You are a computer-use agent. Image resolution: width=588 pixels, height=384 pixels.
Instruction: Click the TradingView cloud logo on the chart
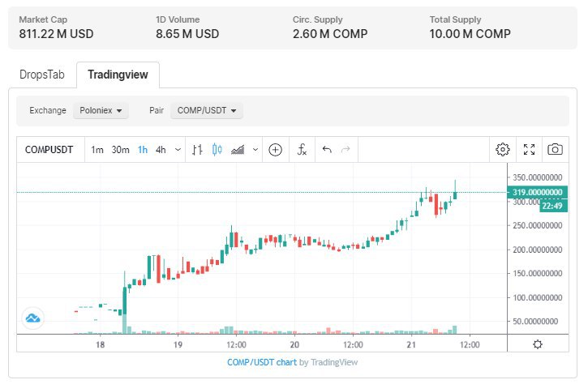point(33,318)
